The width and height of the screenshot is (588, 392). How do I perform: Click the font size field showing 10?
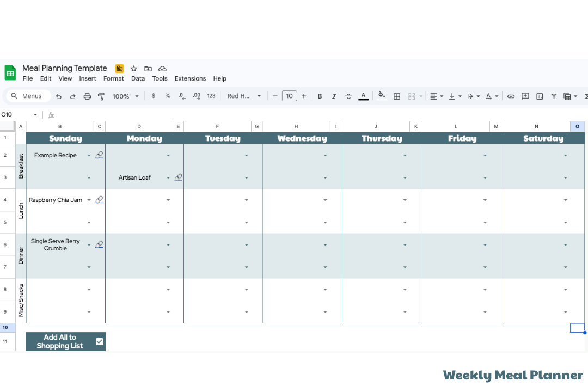coord(290,96)
